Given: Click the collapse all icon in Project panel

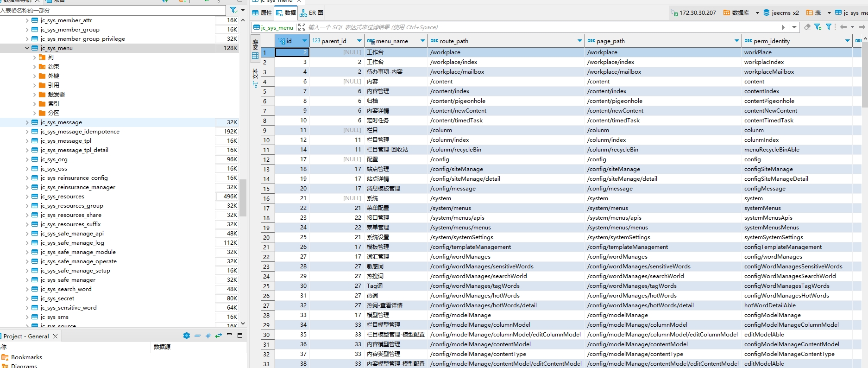Looking at the screenshot, I should tap(197, 336).
